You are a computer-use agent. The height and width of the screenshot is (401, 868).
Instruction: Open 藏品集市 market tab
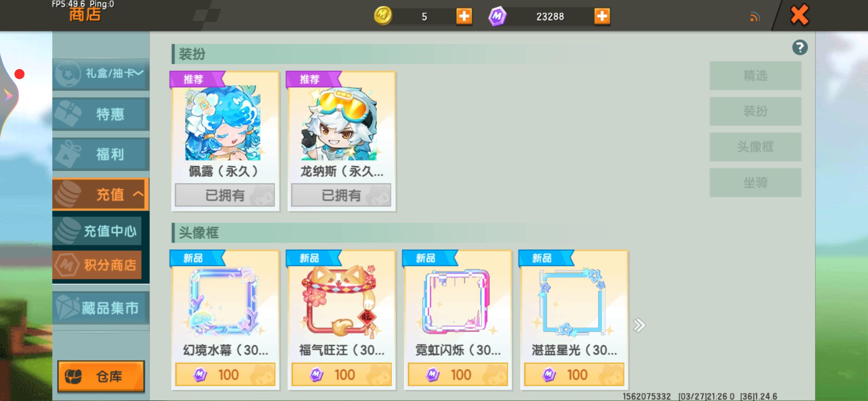101,308
